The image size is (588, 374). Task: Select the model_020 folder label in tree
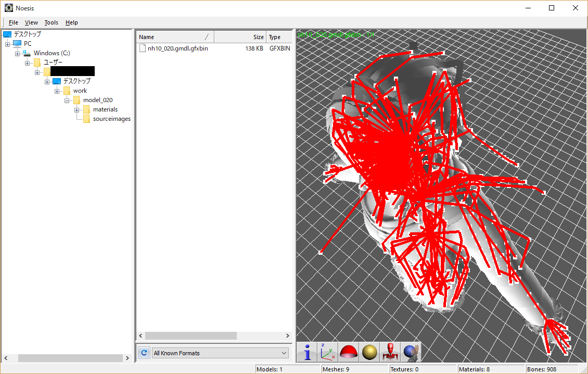[98, 100]
